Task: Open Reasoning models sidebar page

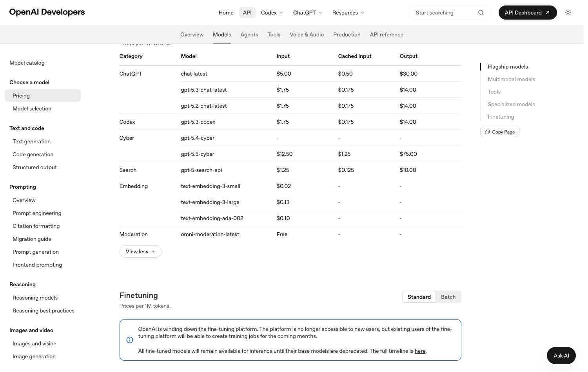Action: tap(35, 298)
